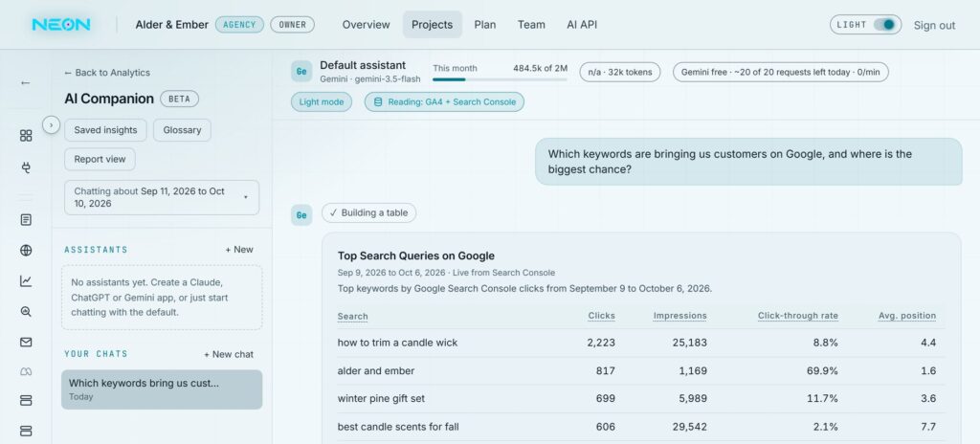Image resolution: width=980 pixels, height=444 pixels.
Task: Click the Ge avatar beside Default assistant
Action: 301,72
